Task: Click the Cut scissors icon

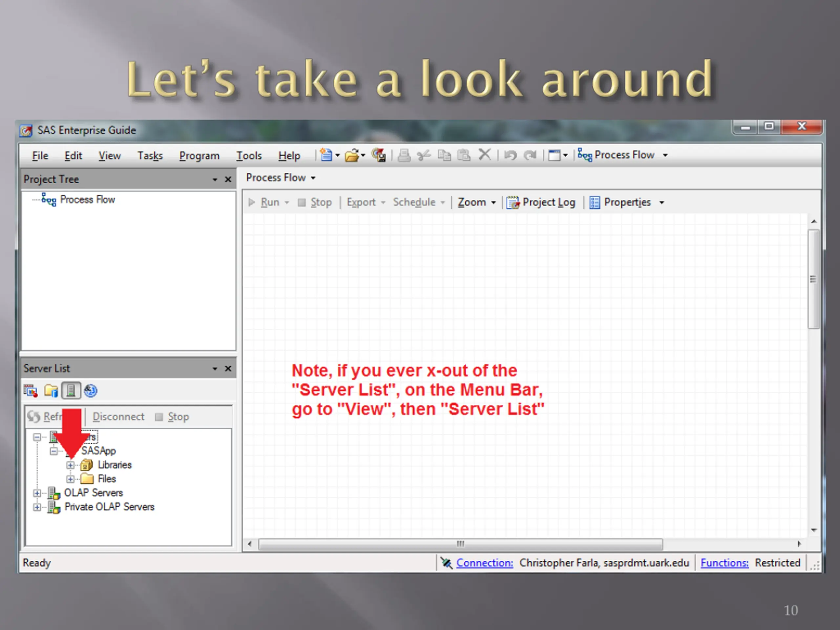Action: (x=424, y=155)
